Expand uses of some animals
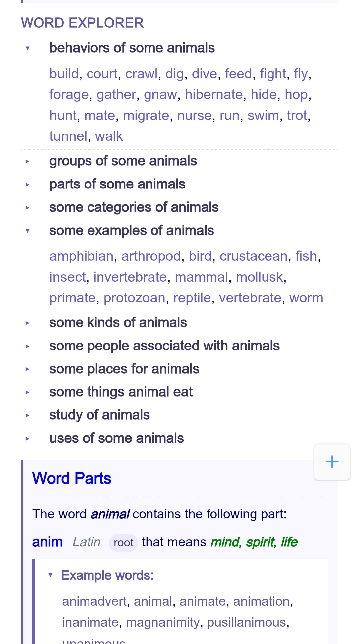 [28, 439]
